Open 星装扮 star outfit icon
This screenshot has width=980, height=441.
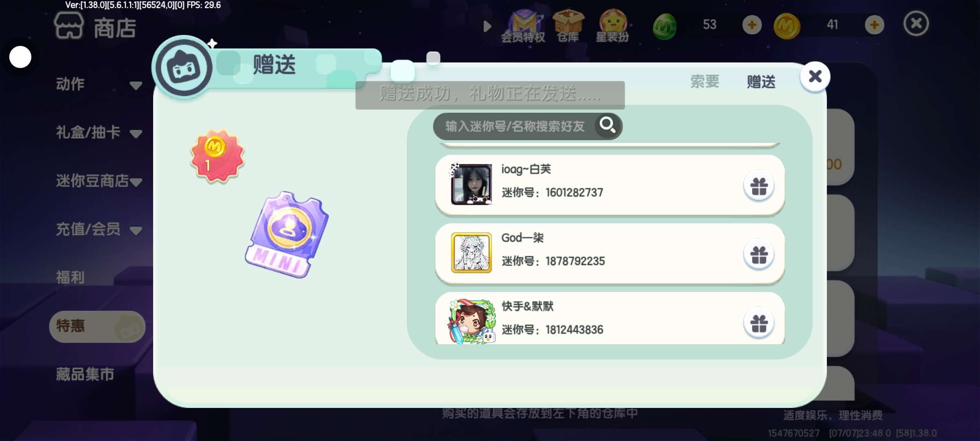[612, 26]
